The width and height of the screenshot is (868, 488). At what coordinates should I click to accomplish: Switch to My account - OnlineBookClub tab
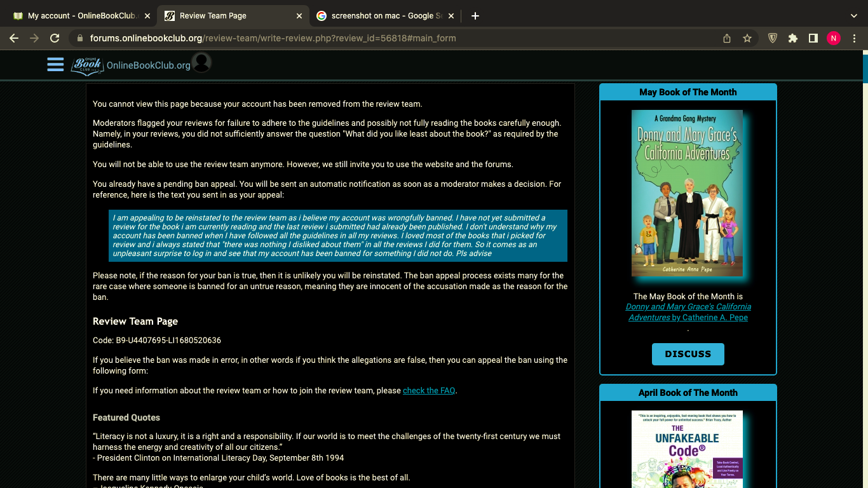[81, 16]
